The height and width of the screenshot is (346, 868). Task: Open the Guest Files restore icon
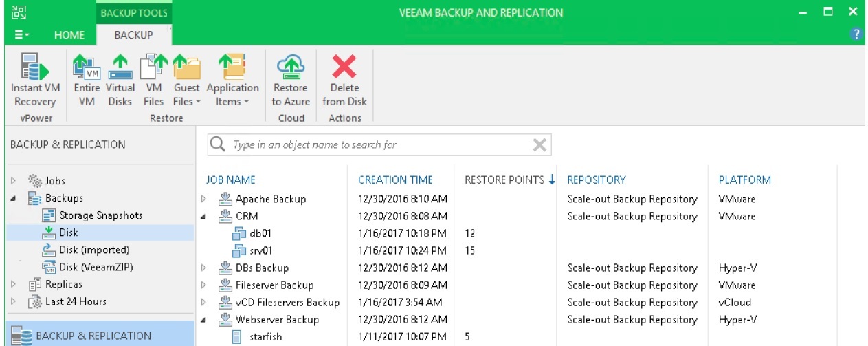click(186, 67)
